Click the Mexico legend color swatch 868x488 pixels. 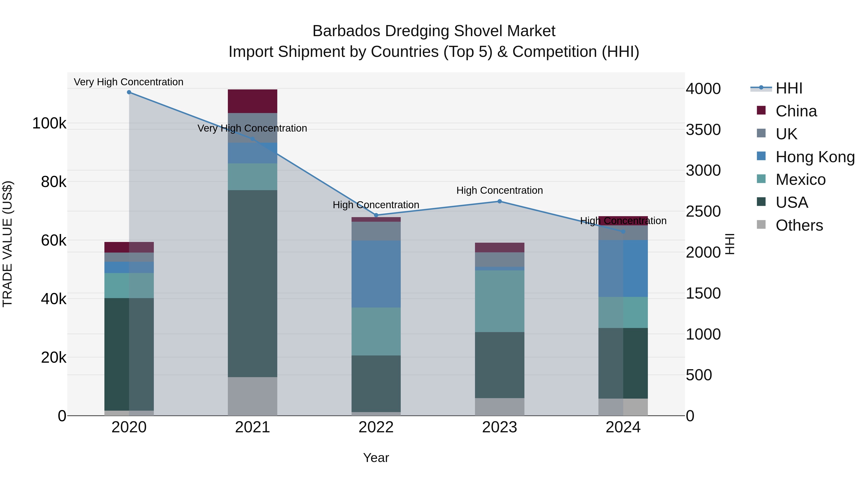761,179
